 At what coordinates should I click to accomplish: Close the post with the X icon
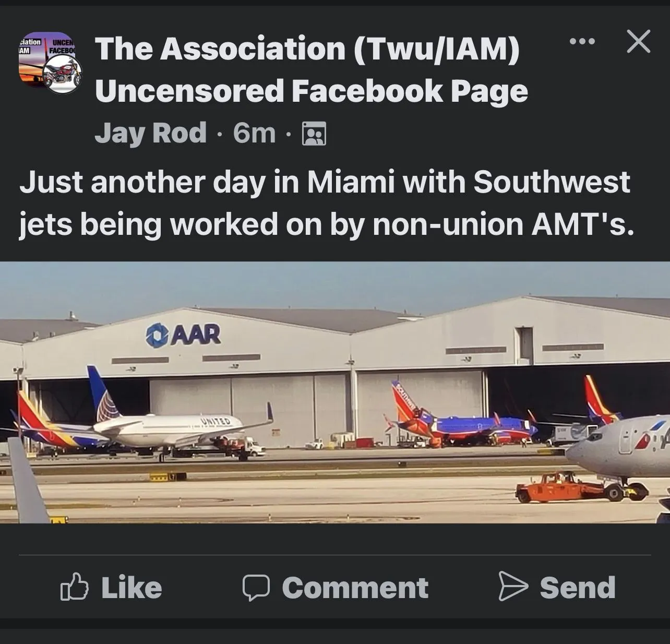pyautogui.click(x=638, y=41)
